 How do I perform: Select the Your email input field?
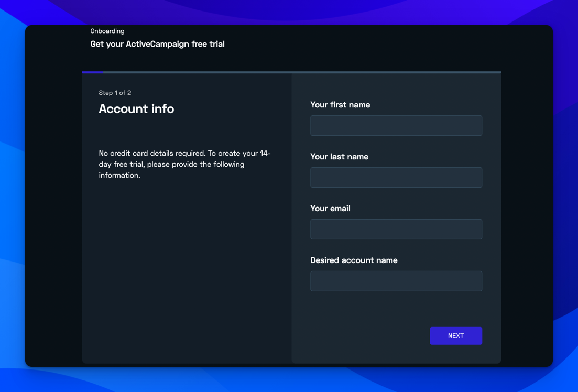pyautogui.click(x=396, y=230)
